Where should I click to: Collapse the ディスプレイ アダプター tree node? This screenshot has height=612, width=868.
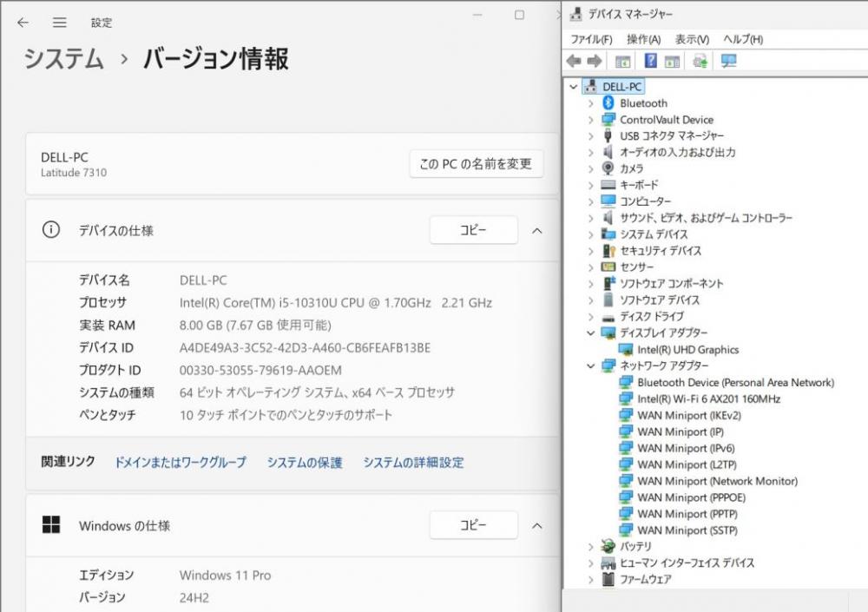tap(591, 333)
